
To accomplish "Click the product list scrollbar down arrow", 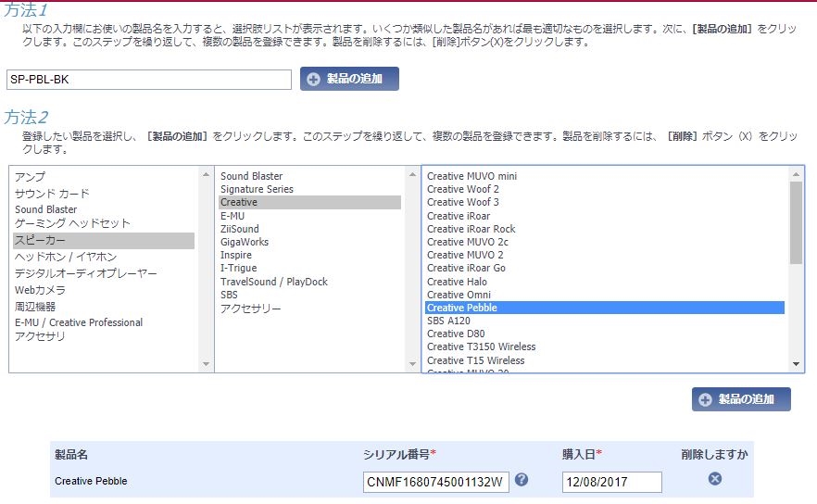I will tap(796, 364).
